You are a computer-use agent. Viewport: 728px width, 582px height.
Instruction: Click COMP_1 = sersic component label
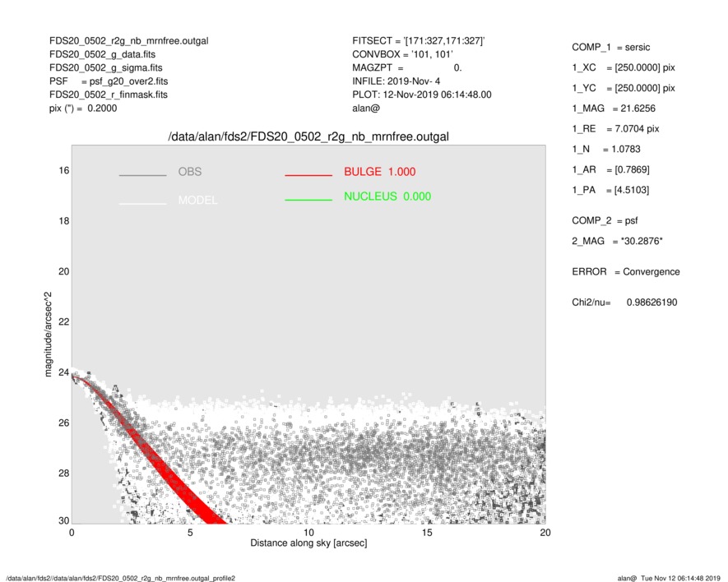[x=611, y=48]
